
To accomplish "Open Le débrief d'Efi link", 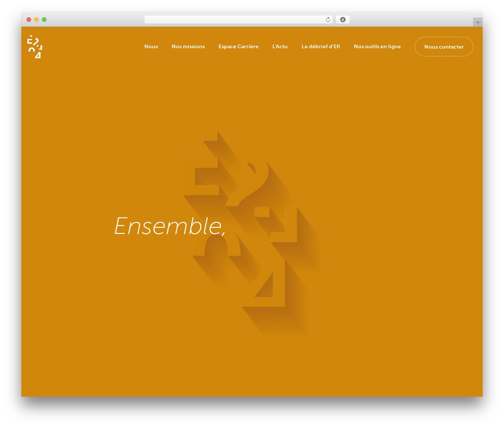I will [321, 46].
